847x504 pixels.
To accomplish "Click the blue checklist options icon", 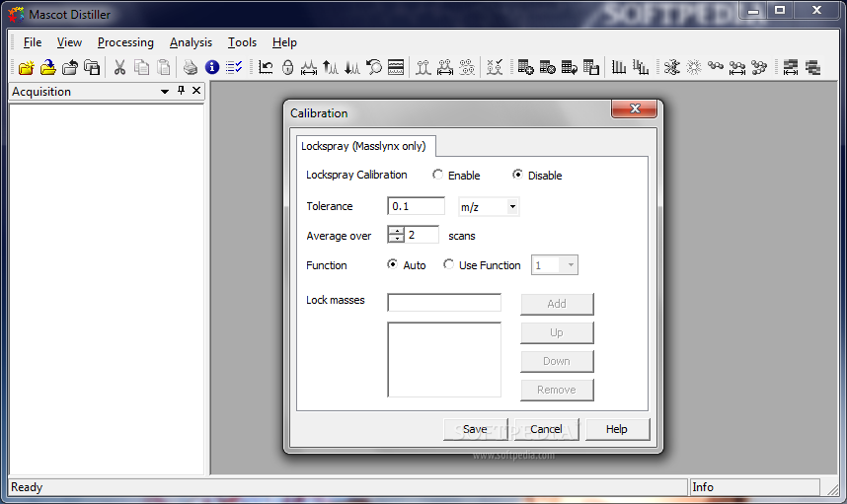I will 234,67.
